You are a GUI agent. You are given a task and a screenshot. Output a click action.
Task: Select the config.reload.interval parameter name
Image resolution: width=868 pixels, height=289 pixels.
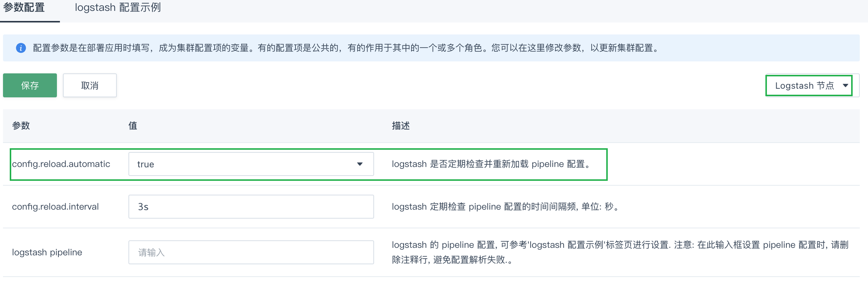55,207
